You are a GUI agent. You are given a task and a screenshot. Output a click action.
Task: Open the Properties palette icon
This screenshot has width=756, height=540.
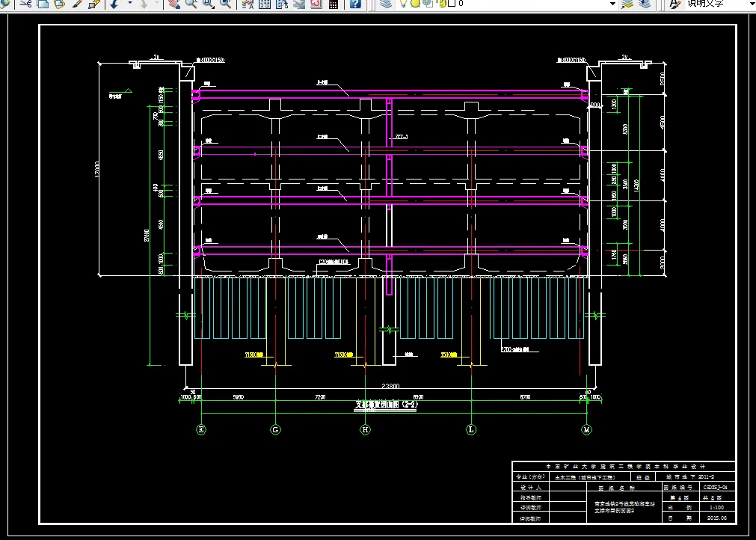click(x=248, y=4)
